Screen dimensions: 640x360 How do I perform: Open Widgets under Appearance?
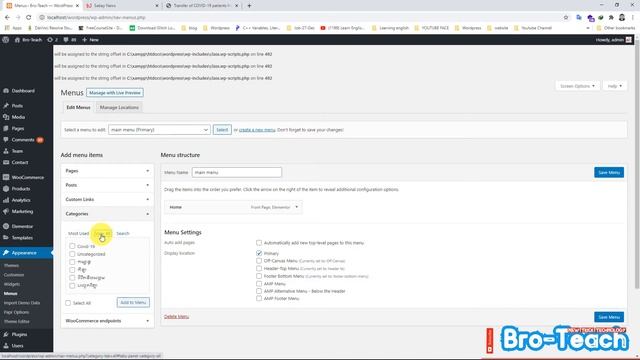tap(12, 284)
